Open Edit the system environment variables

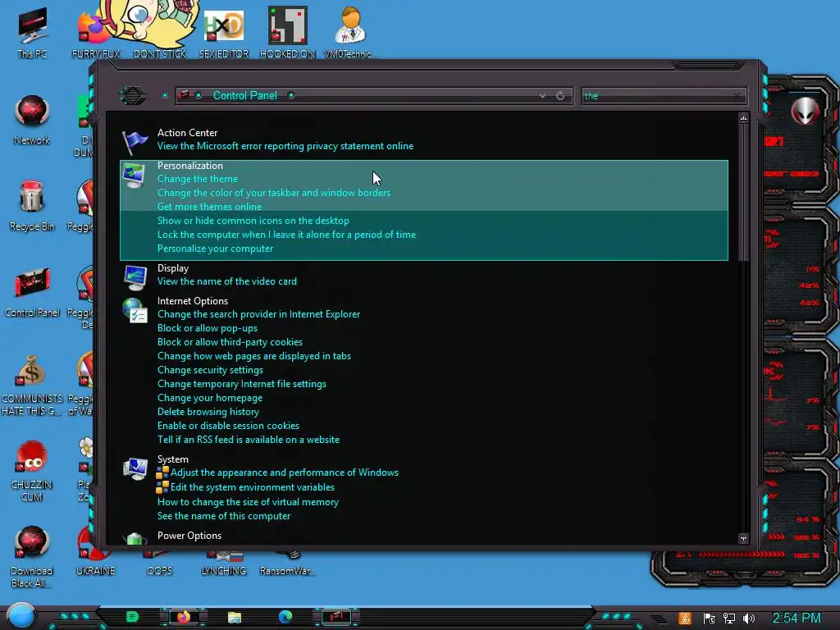click(x=253, y=487)
